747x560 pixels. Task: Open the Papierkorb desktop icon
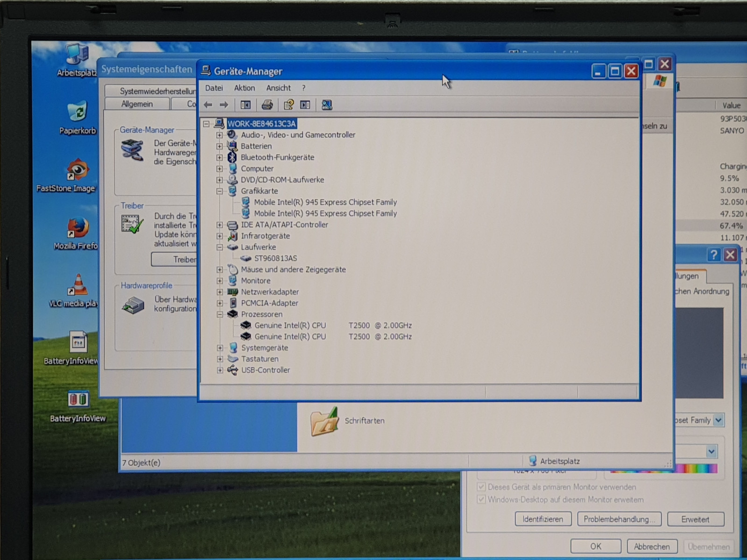(77, 113)
